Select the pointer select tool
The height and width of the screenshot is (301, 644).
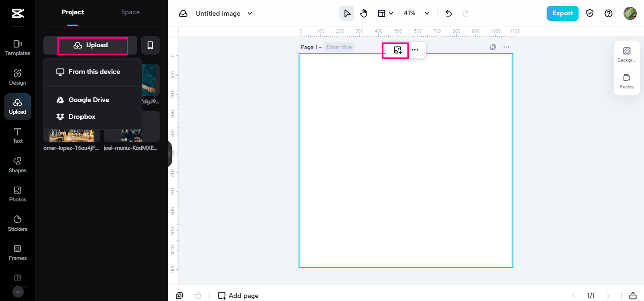coord(347,13)
